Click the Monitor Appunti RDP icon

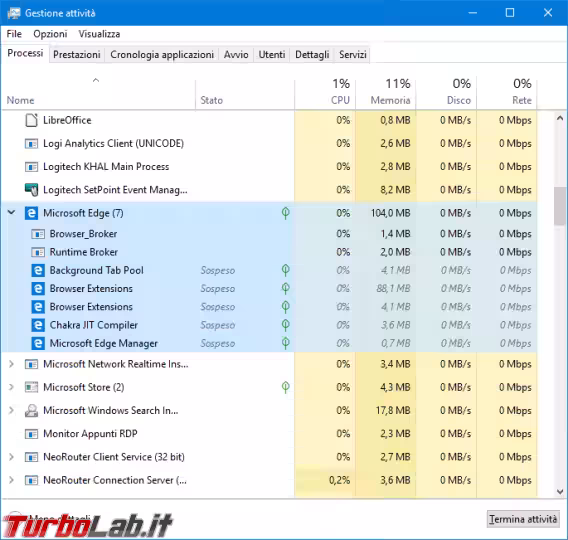tap(32, 434)
